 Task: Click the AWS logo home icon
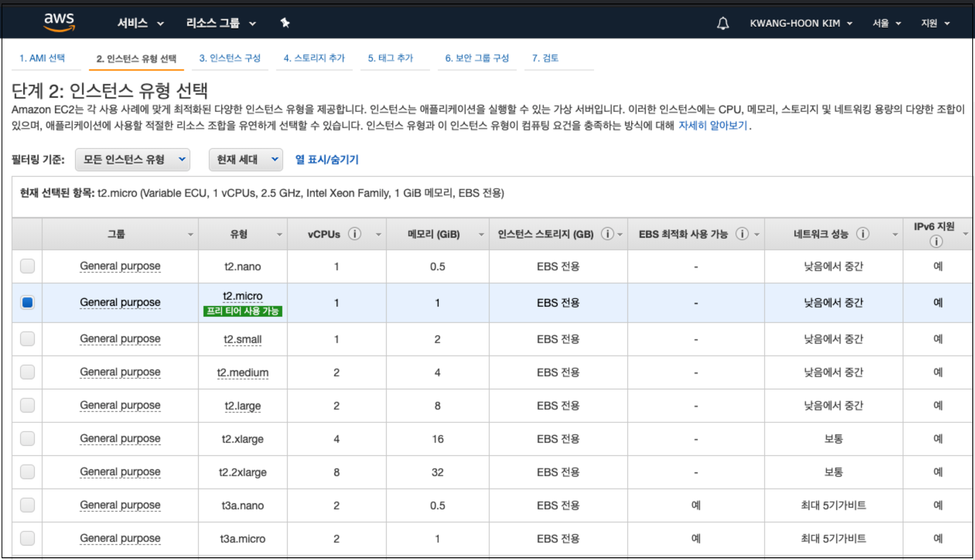(59, 22)
